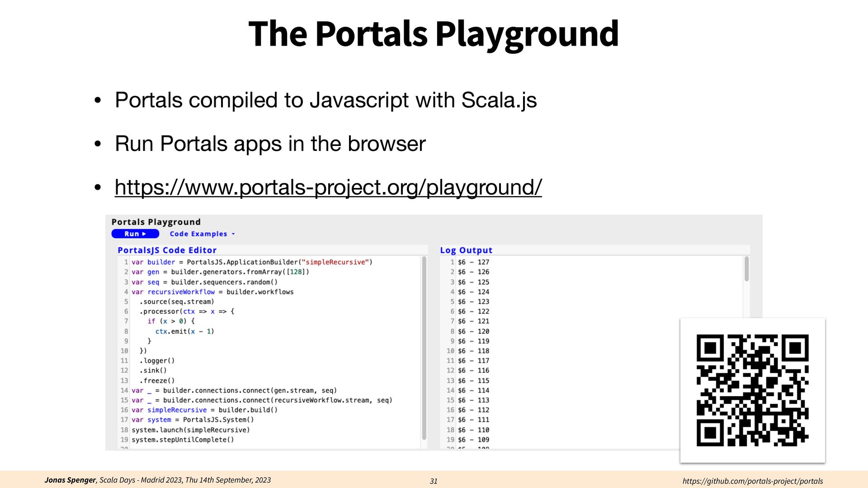Click the system.stepUntilComplete() code line
This screenshot has width=868, height=488.
[x=183, y=440]
